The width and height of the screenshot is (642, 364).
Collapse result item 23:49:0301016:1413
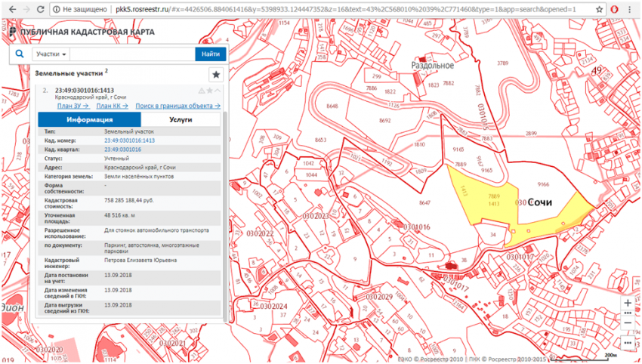click(x=218, y=91)
